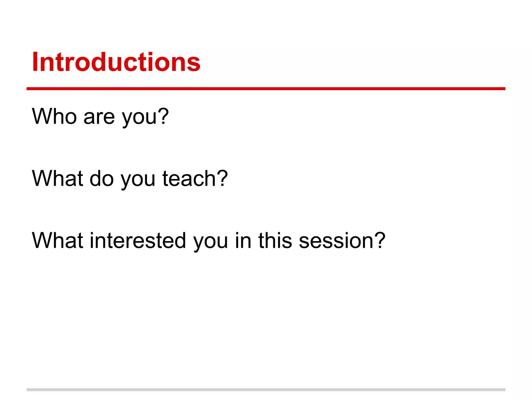Click the word "teach?" on the slide
This screenshot has height=399, width=532.
(x=195, y=179)
